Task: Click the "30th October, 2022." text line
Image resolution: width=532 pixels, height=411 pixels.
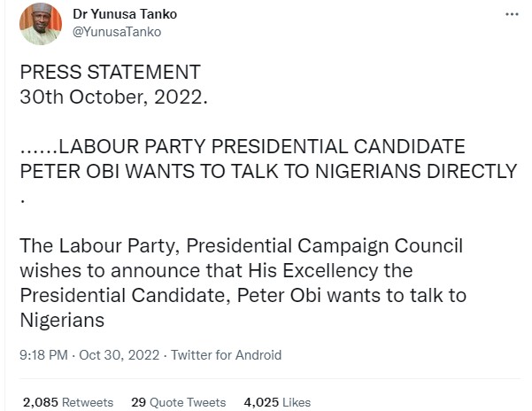Action: click(114, 96)
